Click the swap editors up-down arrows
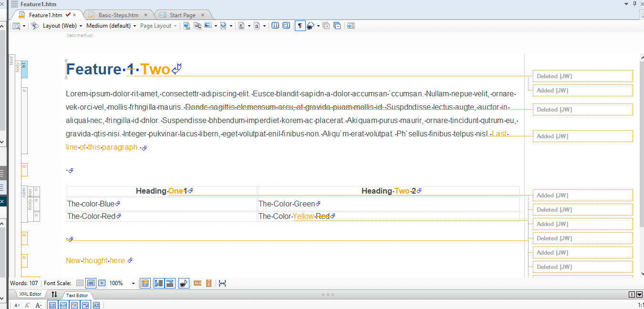 54,294
